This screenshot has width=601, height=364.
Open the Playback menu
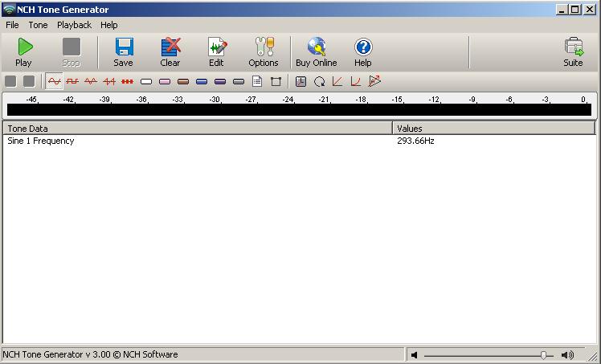tap(75, 25)
